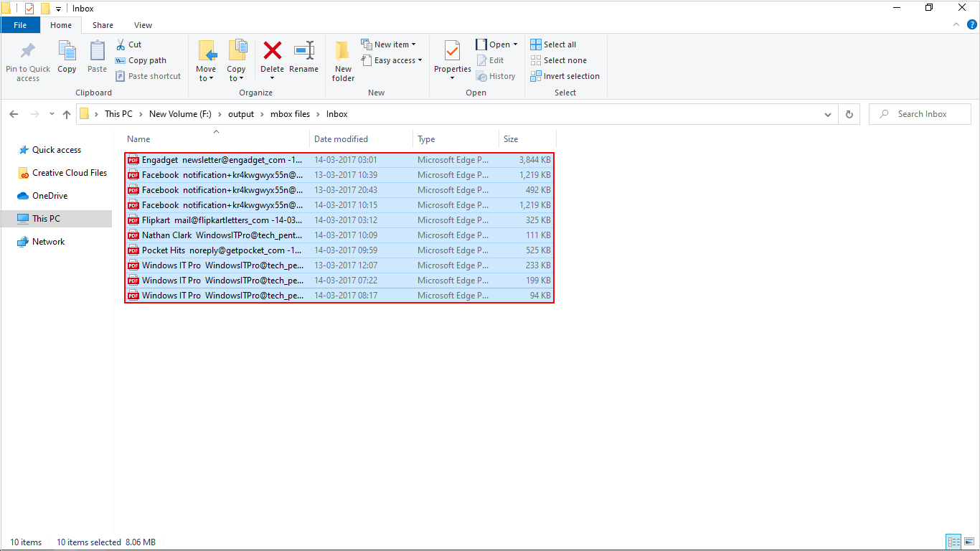
Task: Select Windows IT Pro file sized 233 KB
Action: click(339, 265)
